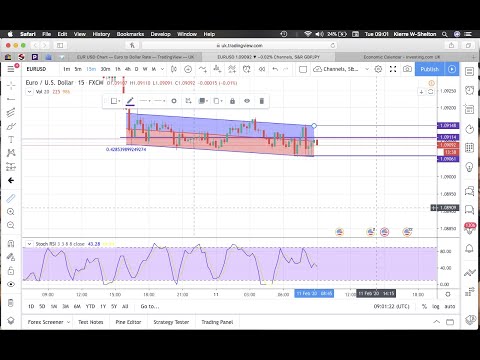Take a chart snapshot with camera icon
This screenshot has height=360, width=480.
pos(407,69)
